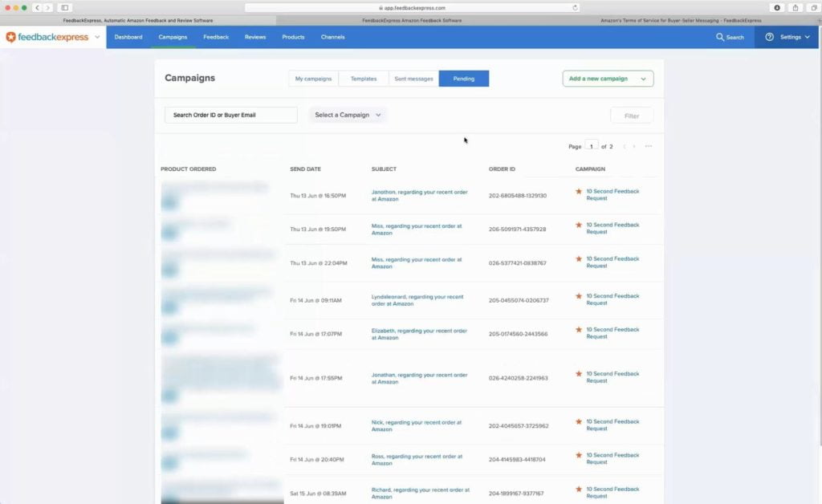Go to the Feedback nav item
This screenshot has width=822, height=504.
216,37
